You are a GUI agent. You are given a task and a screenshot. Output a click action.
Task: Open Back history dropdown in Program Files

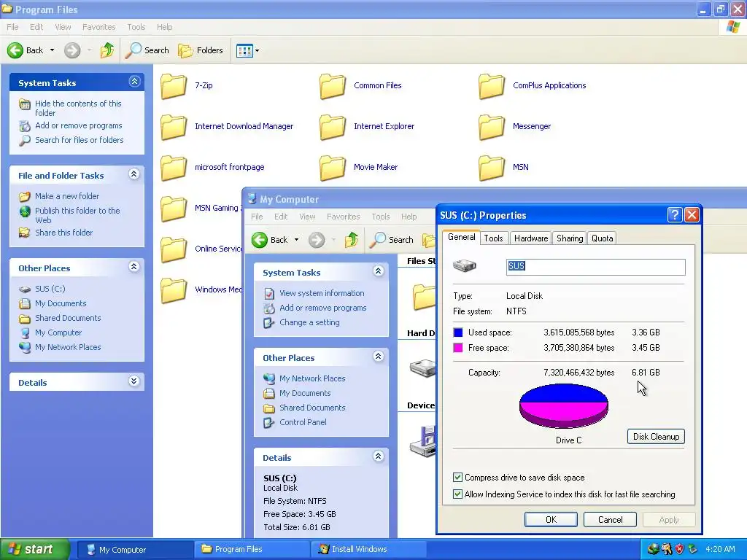click(x=52, y=50)
